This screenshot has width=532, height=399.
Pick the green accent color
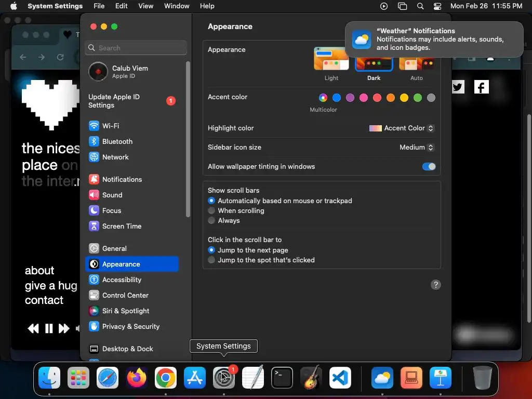pos(418,98)
